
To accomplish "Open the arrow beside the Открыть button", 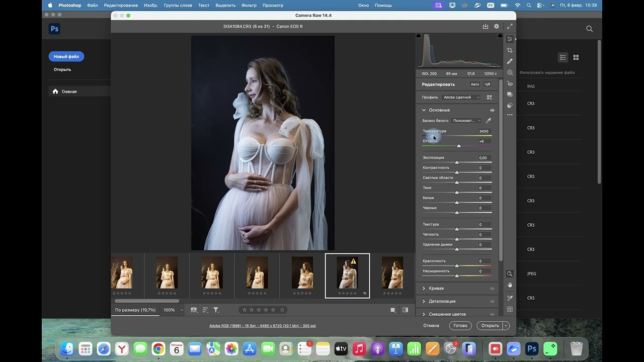I will tap(506, 326).
